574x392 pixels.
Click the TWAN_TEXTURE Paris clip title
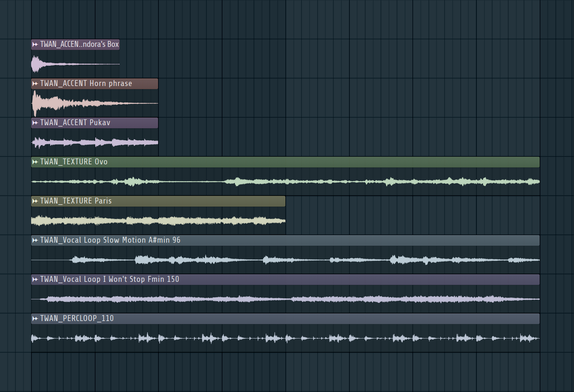click(x=76, y=201)
